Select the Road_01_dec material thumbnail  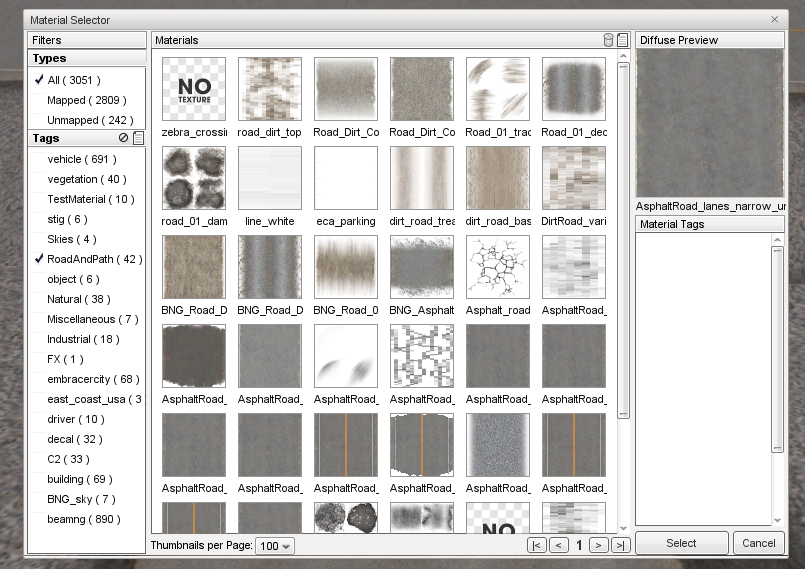pos(574,89)
